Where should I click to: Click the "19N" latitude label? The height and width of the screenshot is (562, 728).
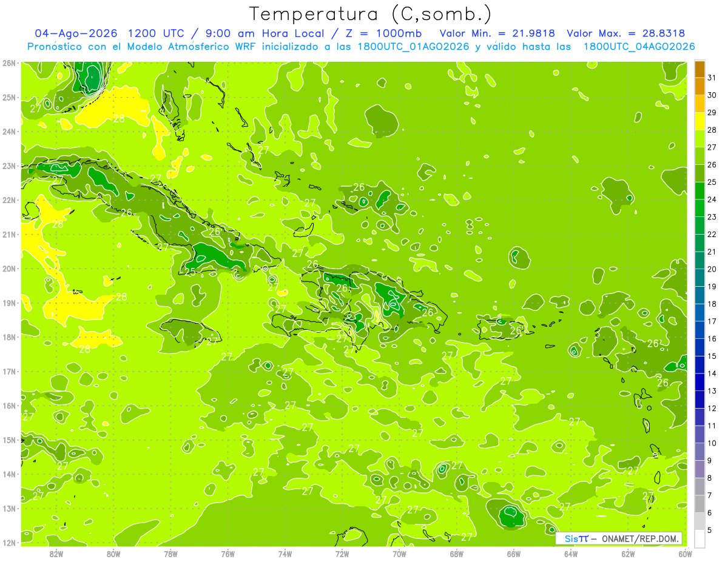(x=9, y=303)
